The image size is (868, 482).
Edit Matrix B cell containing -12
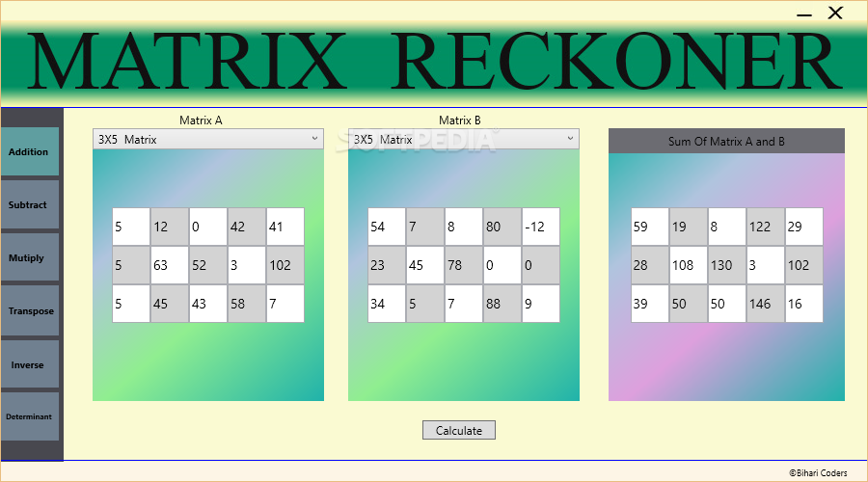[541, 227]
